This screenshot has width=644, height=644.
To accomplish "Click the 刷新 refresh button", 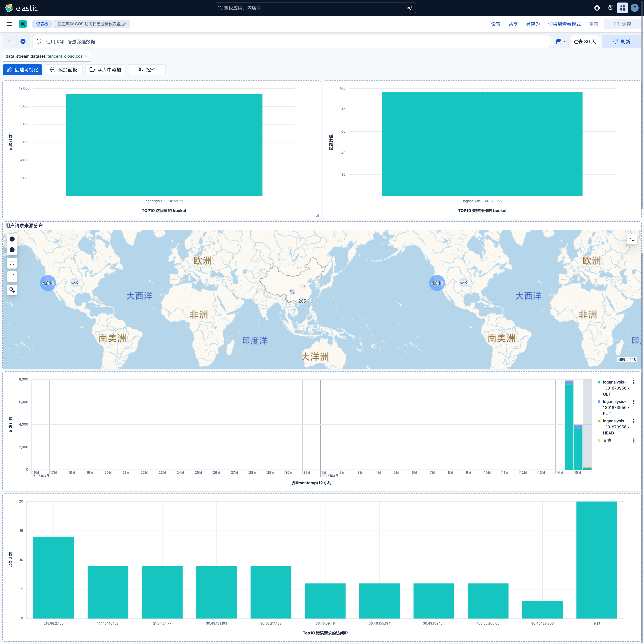I will click(x=622, y=42).
